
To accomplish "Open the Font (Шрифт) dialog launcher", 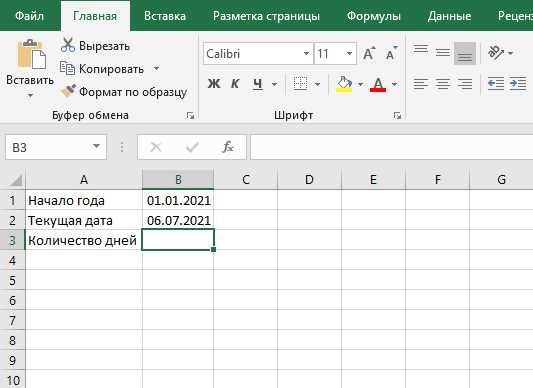I will tap(397, 116).
